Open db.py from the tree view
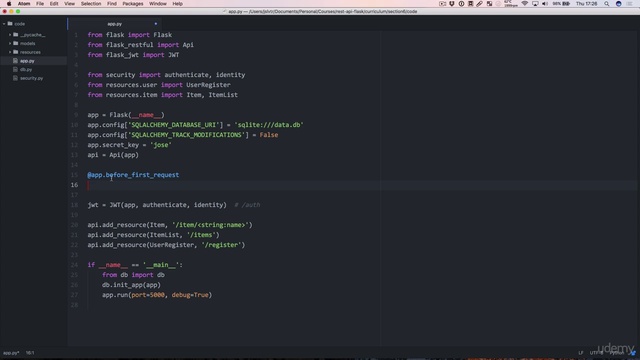The width and height of the screenshot is (640, 360). pos(26,69)
